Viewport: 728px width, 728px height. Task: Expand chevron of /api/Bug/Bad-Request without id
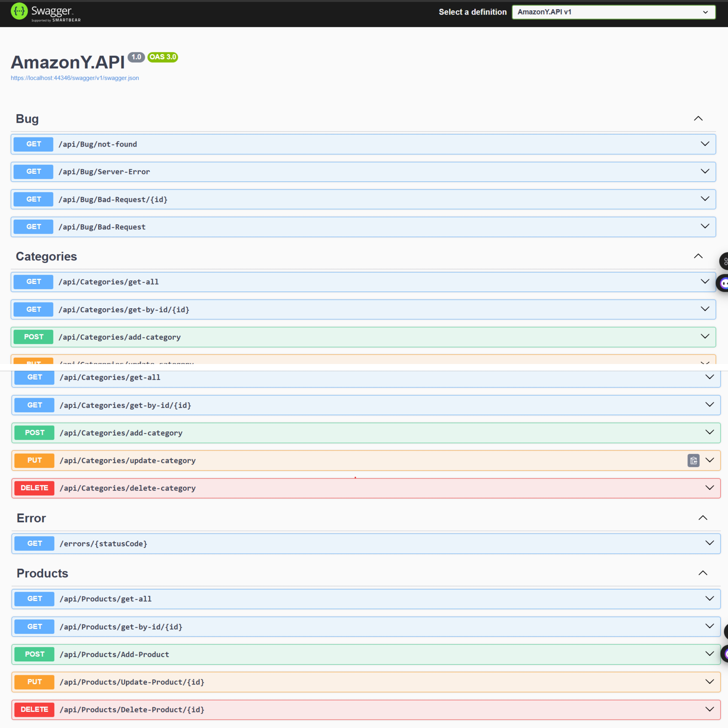click(x=705, y=226)
